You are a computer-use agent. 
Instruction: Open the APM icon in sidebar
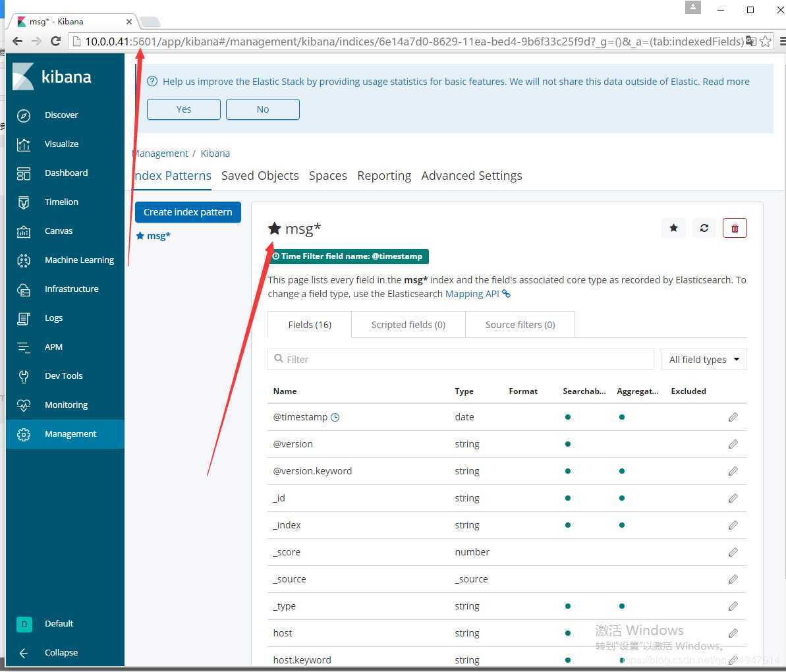tap(24, 347)
